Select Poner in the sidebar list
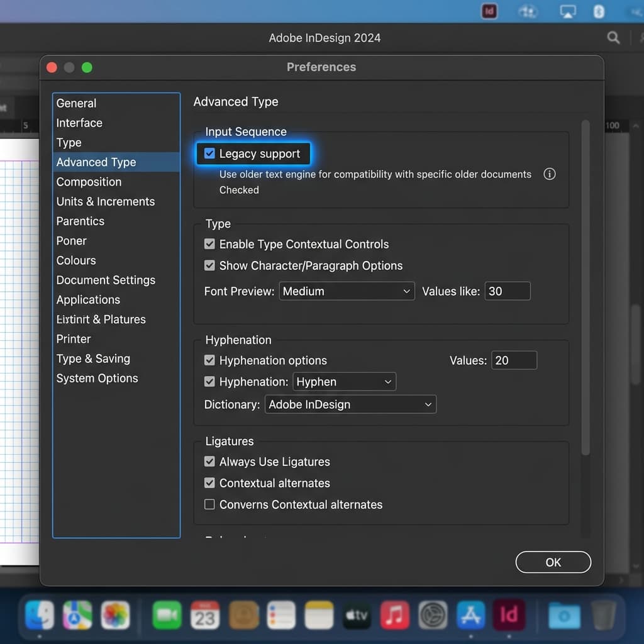Screen dimensions: 644x644 (x=116, y=241)
